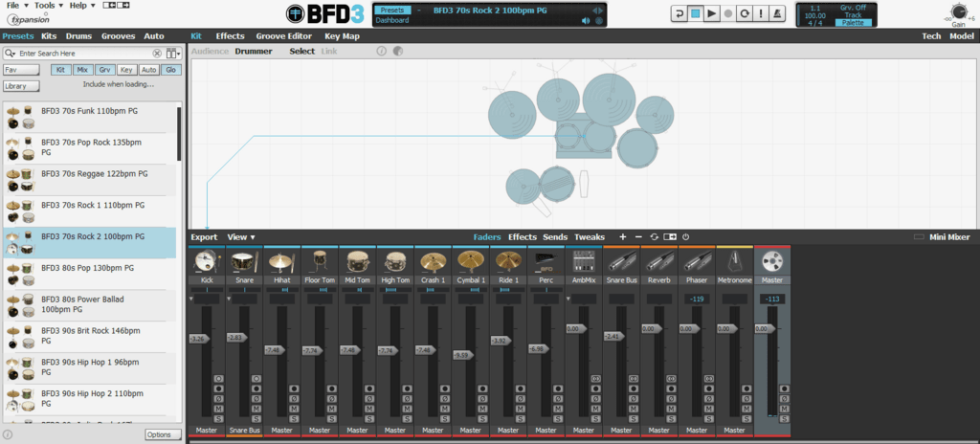Select the Mid Tom channel icon

[358, 261]
